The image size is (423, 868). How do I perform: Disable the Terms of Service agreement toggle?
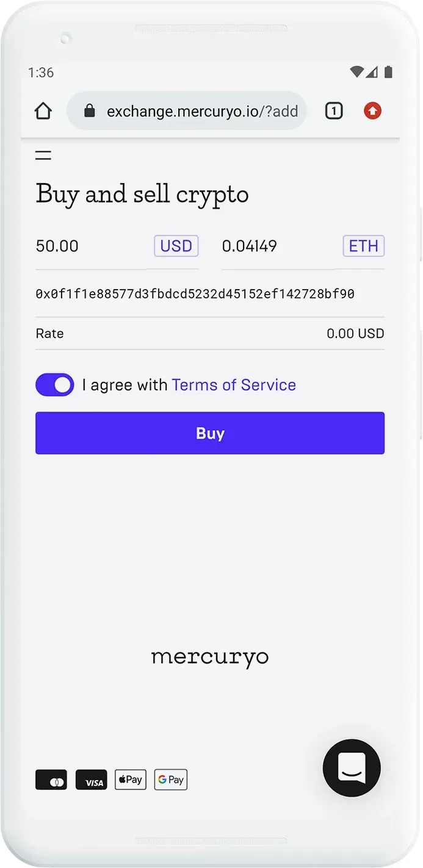(x=54, y=385)
